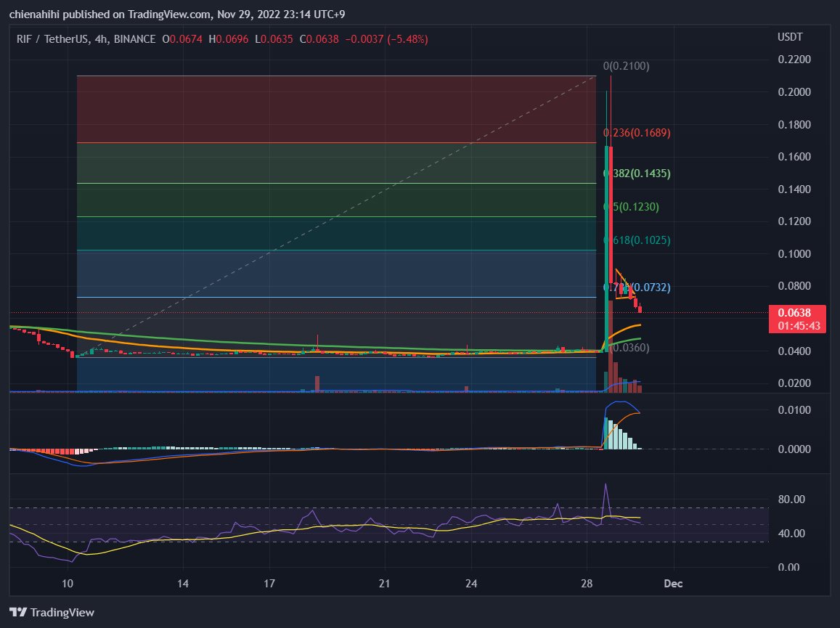Click the date label 17 on time axis

[269, 584]
